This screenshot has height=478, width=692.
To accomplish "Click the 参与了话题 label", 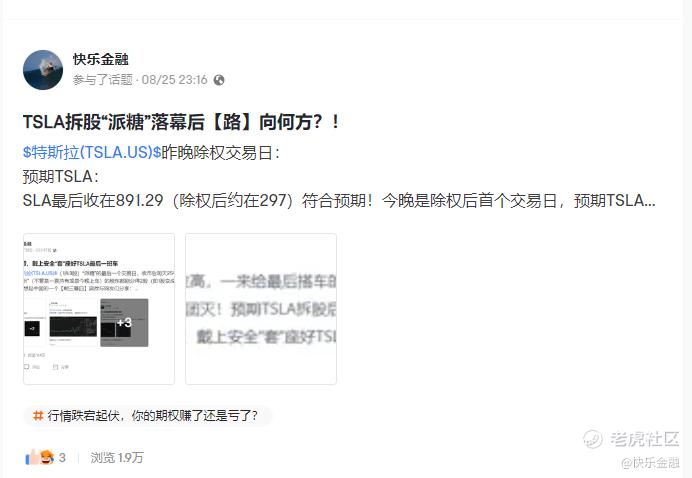I will pos(103,80).
